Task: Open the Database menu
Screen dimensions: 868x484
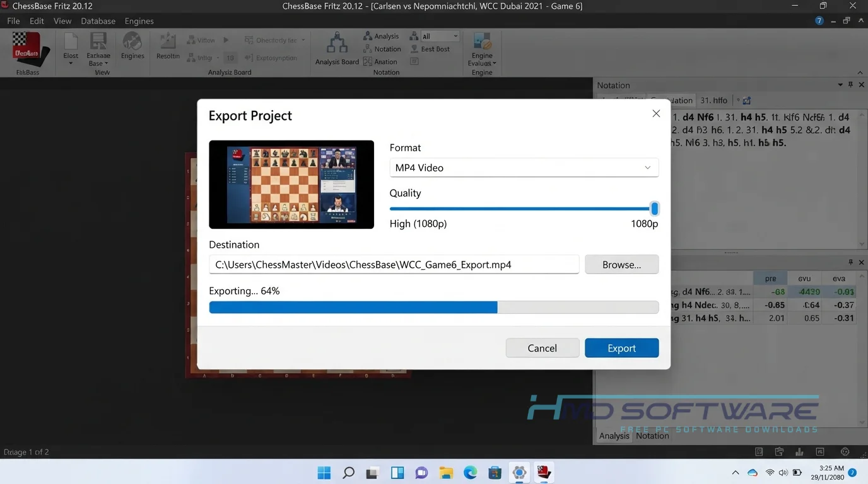Action: [x=98, y=21]
